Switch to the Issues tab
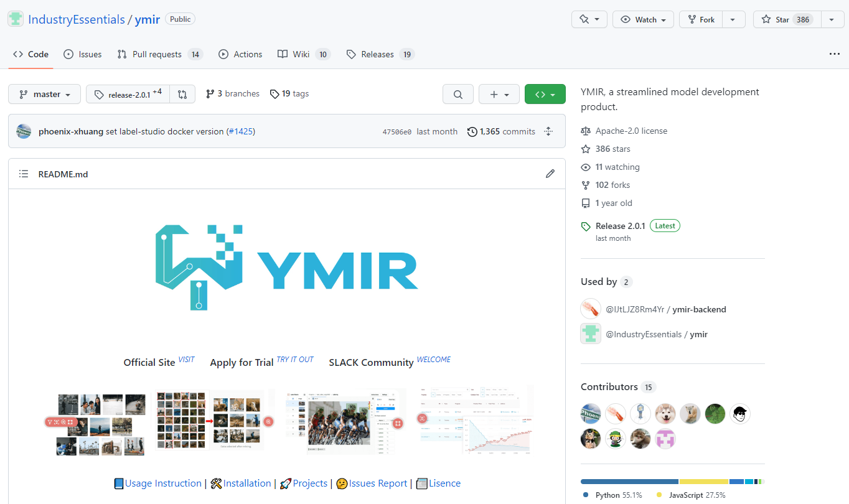This screenshot has height=504, width=849. coord(82,54)
